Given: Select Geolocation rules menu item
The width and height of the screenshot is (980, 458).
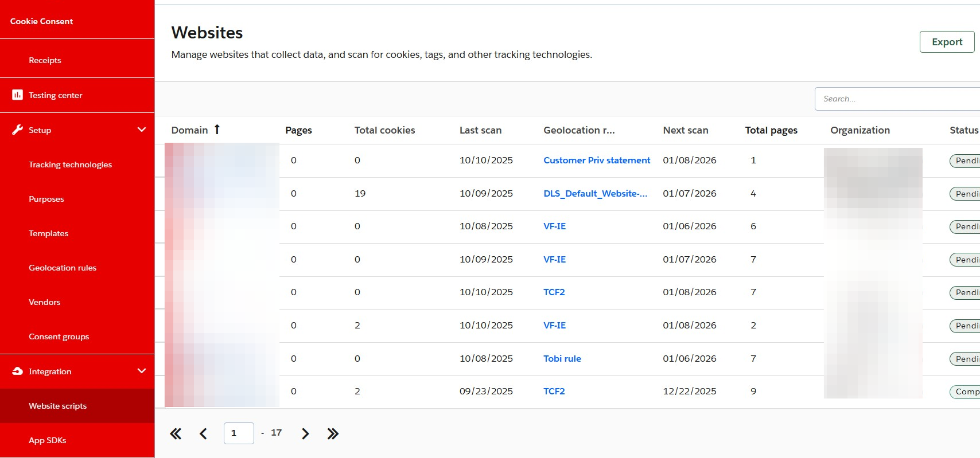Looking at the screenshot, I should click(63, 268).
